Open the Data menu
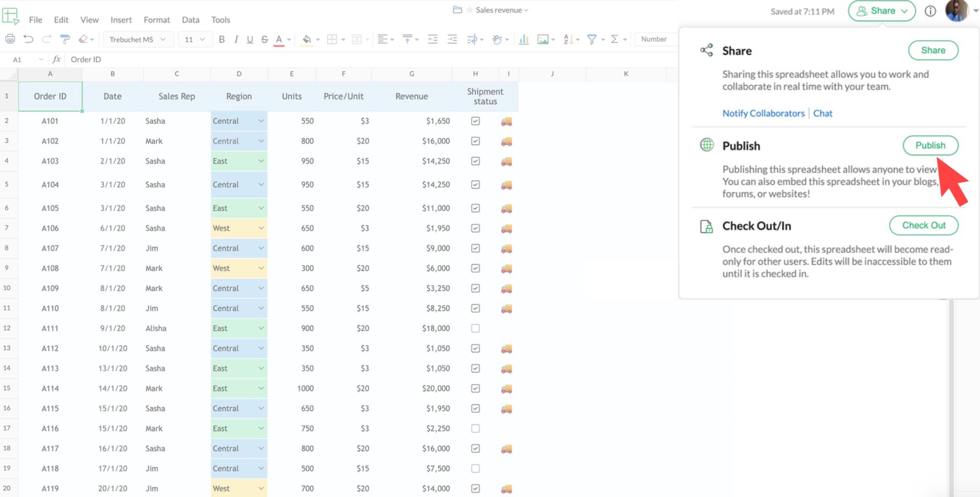The width and height of the screenshot is (980, 497). 190,20
